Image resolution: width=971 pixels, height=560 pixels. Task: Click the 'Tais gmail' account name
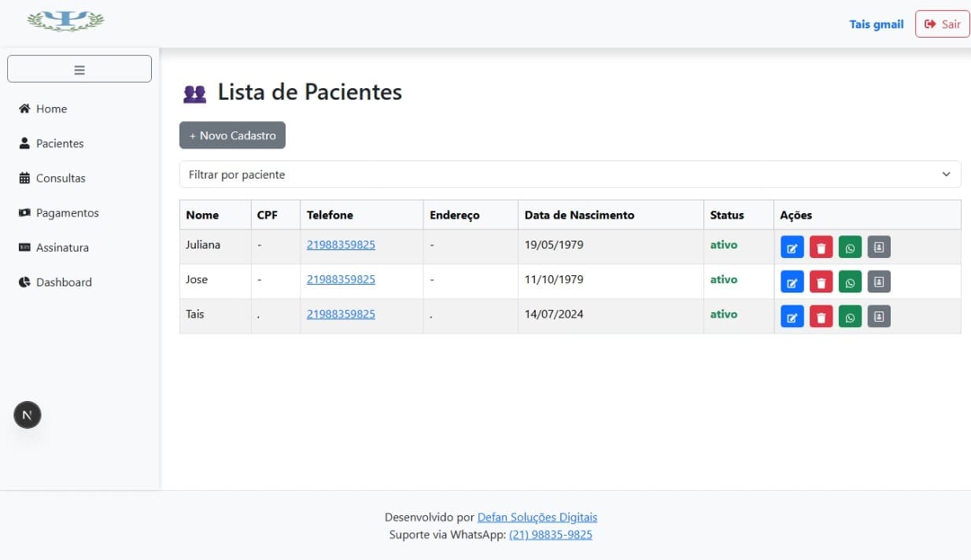[876, 24]
